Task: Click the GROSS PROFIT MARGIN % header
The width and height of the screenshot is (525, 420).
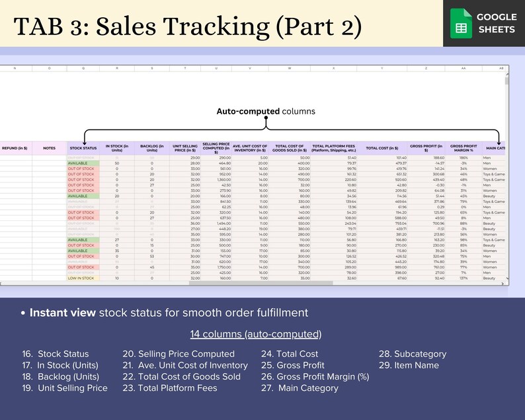Action: pyautogui.click(x=464, y=148)
